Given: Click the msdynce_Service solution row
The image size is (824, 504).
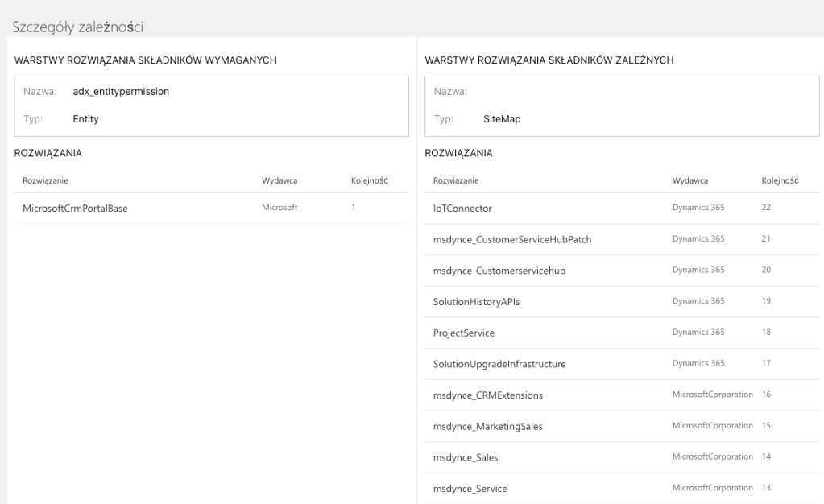Looking at the screenshot, I should tap(470, 488).
